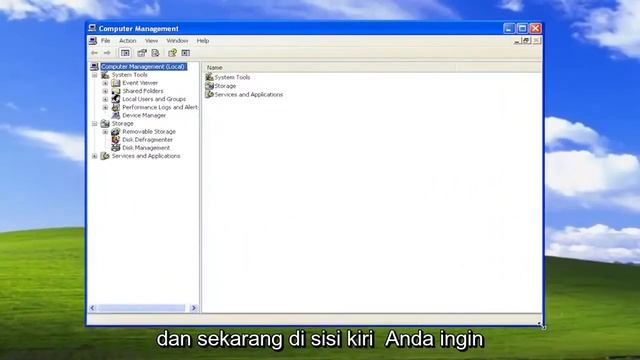640x360 pixels.
Task: Expand the Services and Applications node
Action: pos(95,156)
